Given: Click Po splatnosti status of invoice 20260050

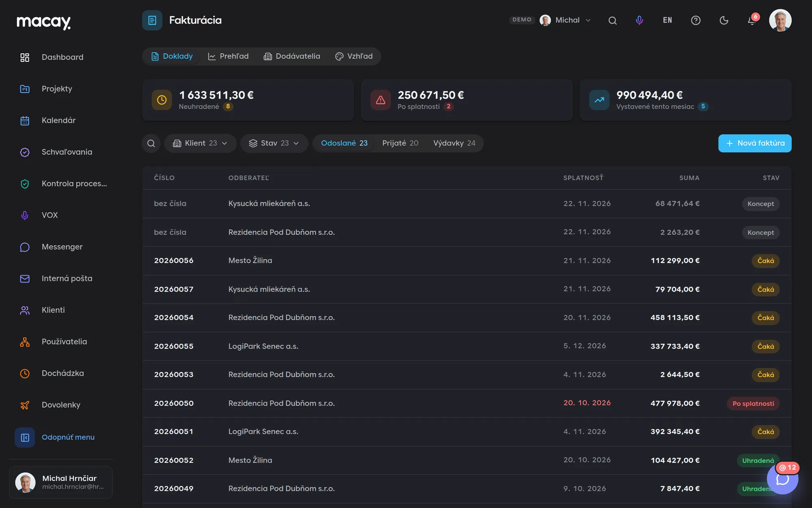Looking at the screenshot, I should [753, 404].
